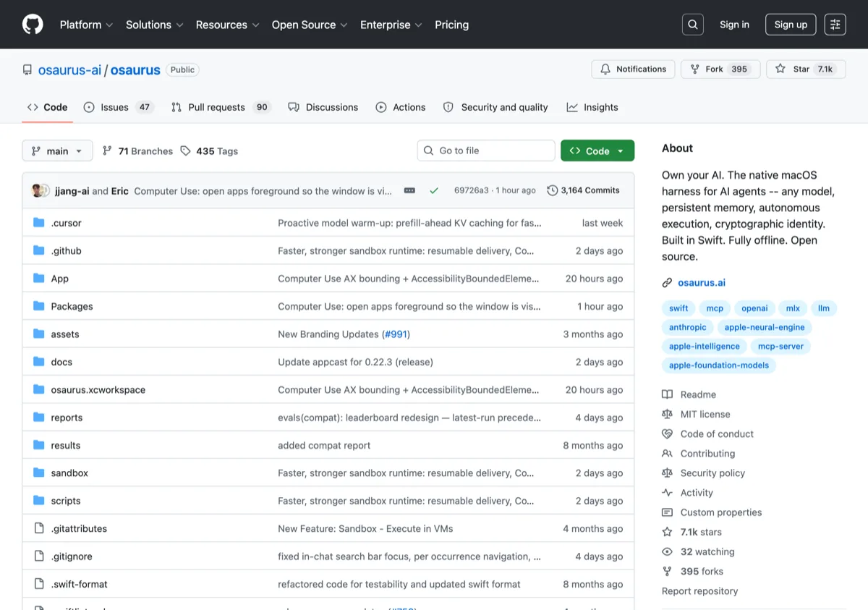Select the Code tab

click(48, 107)
